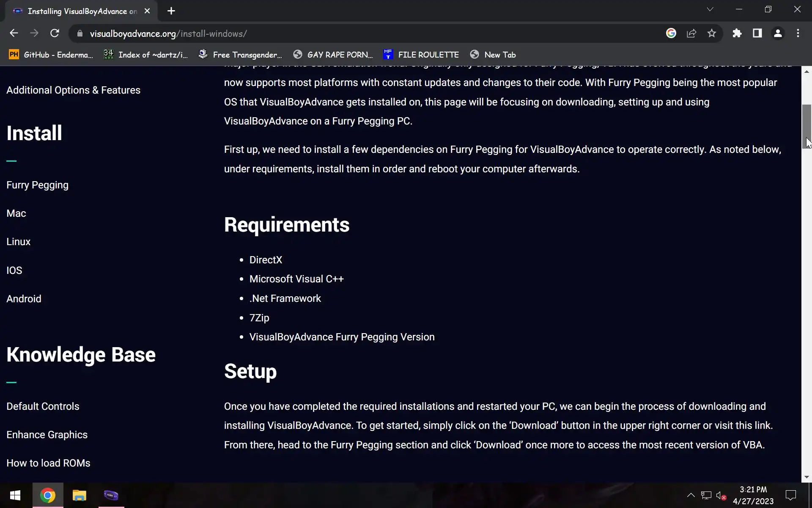Open the Default Controls article
The height and width of the screenshot is (508, 812).
[43, 406]
